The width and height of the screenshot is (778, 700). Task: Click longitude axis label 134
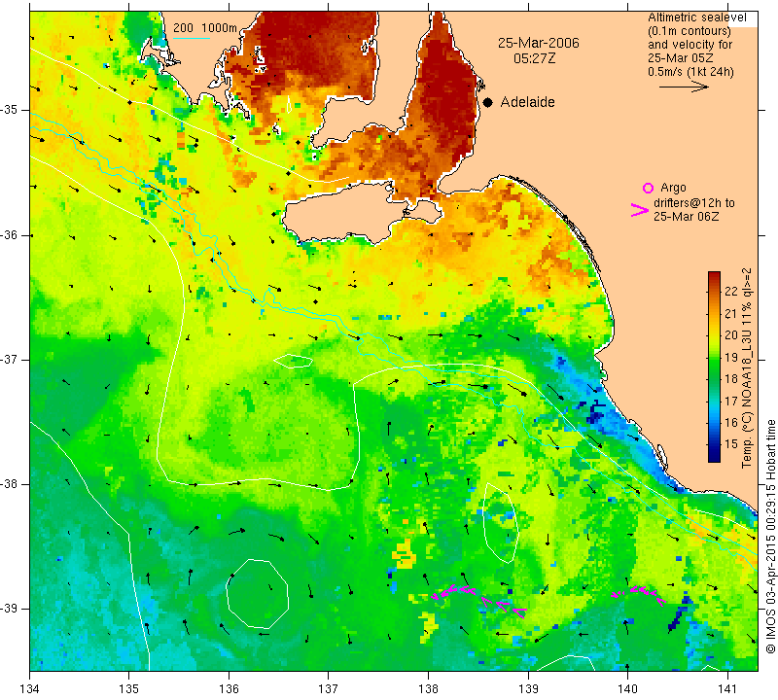(30, 688)
